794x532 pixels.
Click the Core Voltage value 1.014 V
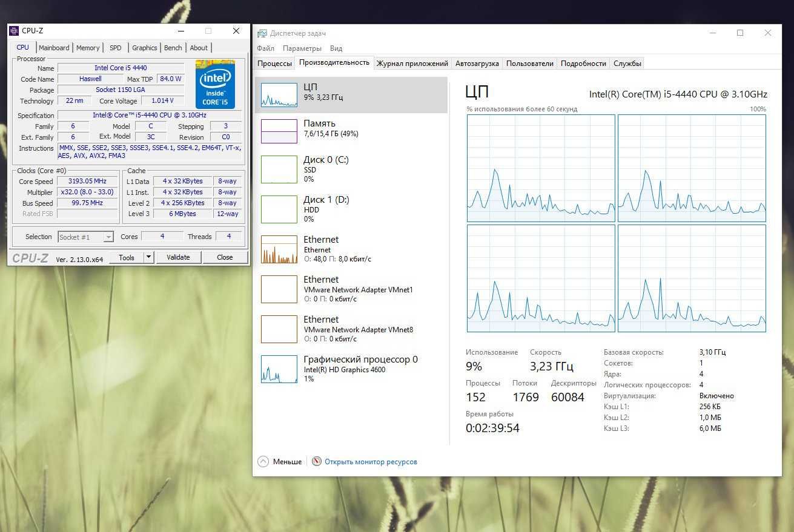pos(162,100)
